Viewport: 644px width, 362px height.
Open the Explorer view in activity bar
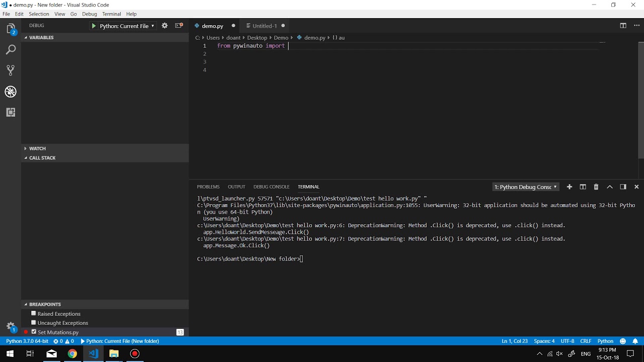(11, 29)
